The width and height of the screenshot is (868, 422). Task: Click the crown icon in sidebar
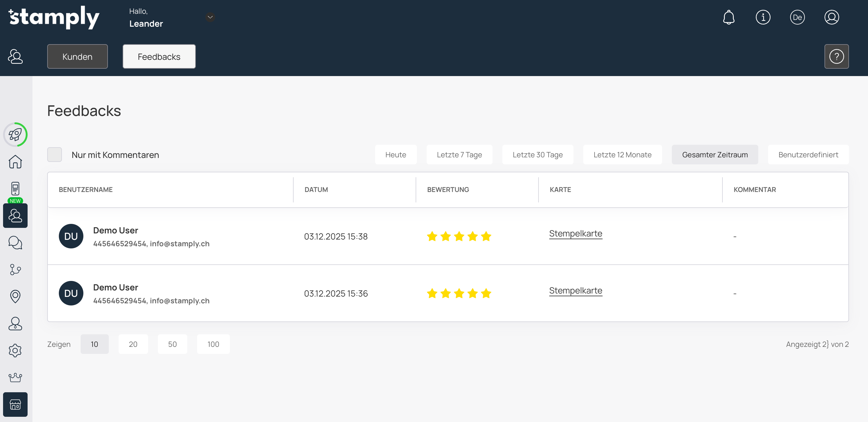coord(15,378)
